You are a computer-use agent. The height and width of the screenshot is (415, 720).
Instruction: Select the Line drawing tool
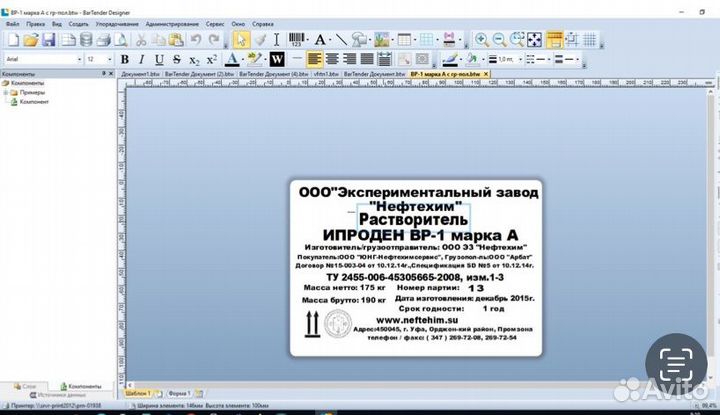[341, 40]
